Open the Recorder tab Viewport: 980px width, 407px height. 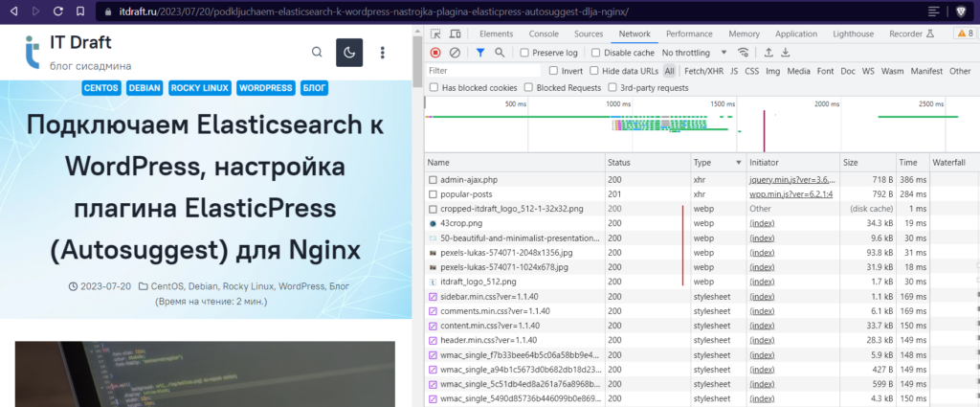[911, 34]
